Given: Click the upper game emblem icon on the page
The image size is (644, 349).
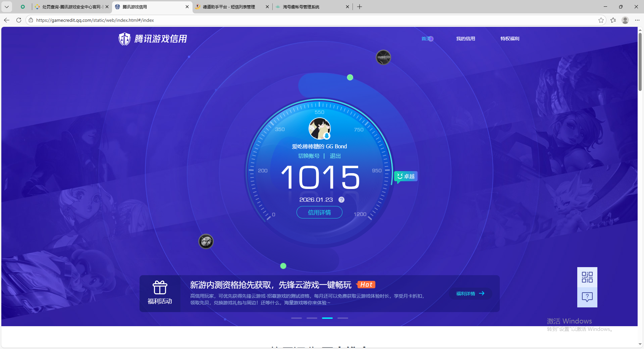Looking at the screenshot, I should coord(383,57).
